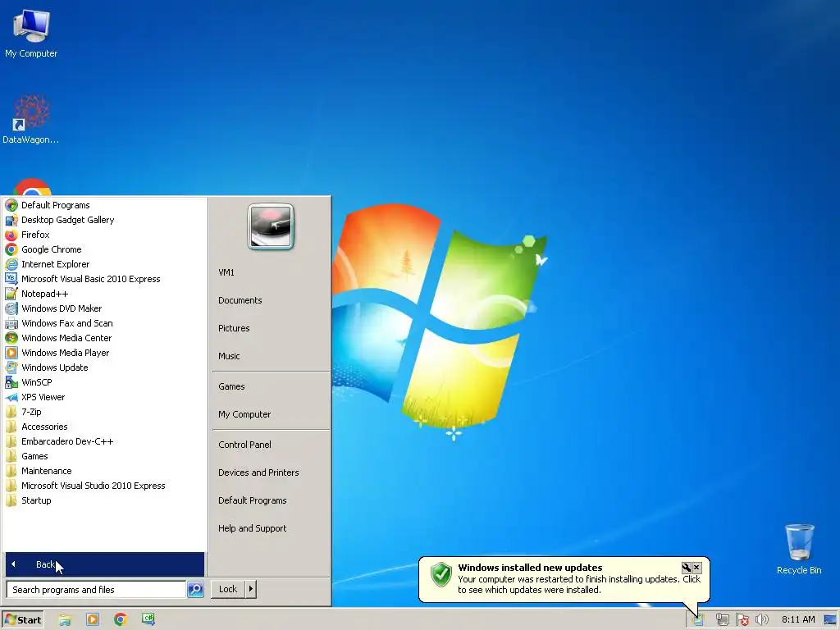Launch WinSCP from the list
Screen dimensions: 840x630
coord(36,382)
